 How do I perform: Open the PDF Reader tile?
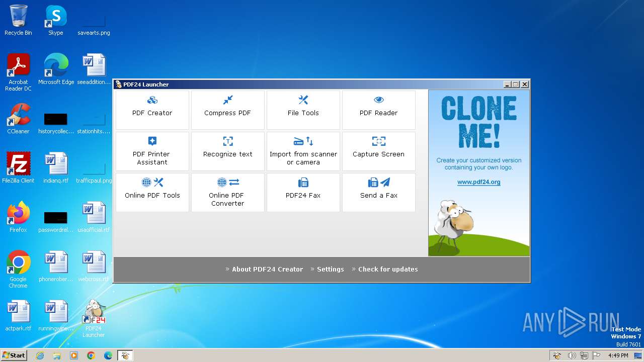pyautogui.click(x=379, y=110)
